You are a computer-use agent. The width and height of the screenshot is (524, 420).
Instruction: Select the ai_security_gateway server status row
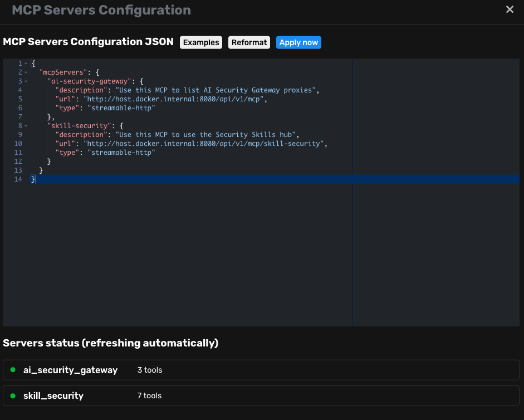261,370
